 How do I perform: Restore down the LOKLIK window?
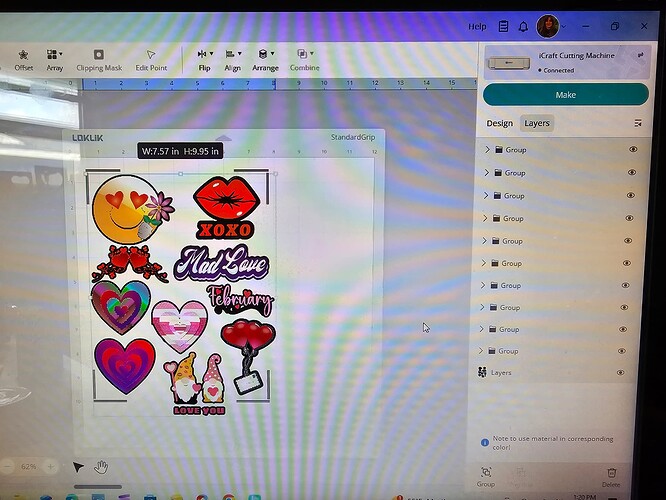[x=615, y=26]
